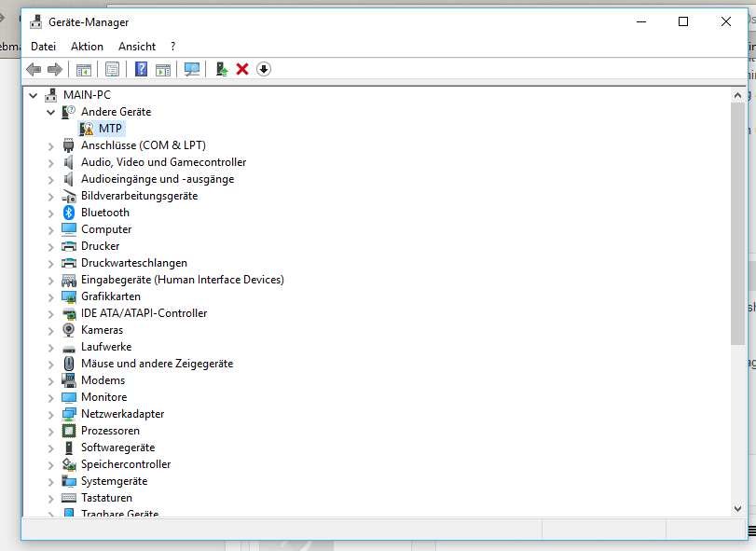Image resolution: width=756 pixels, height=551 pixels.
Task: Expand the Druckwarteschlangen node
Action: [x=51, y=264]
